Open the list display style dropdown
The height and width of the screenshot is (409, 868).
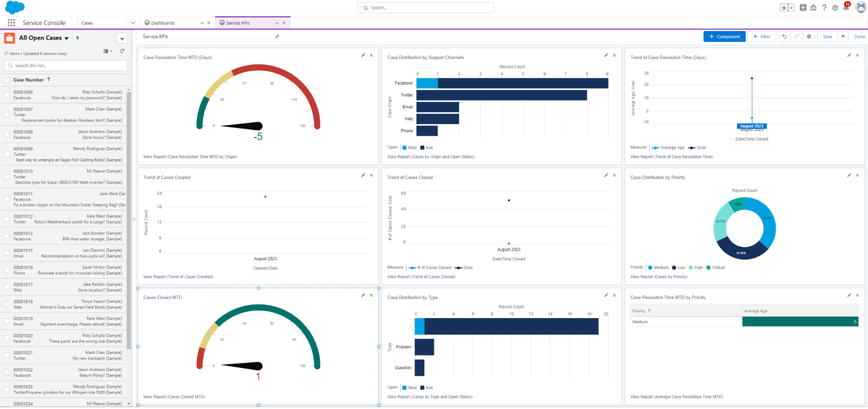coord(107,51)
